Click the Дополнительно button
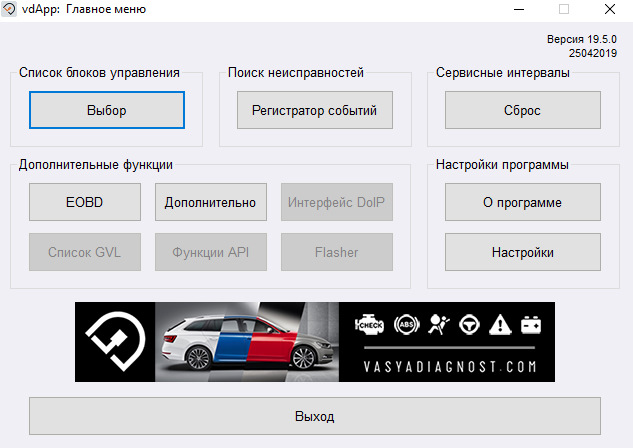 (x=211, y=202)
